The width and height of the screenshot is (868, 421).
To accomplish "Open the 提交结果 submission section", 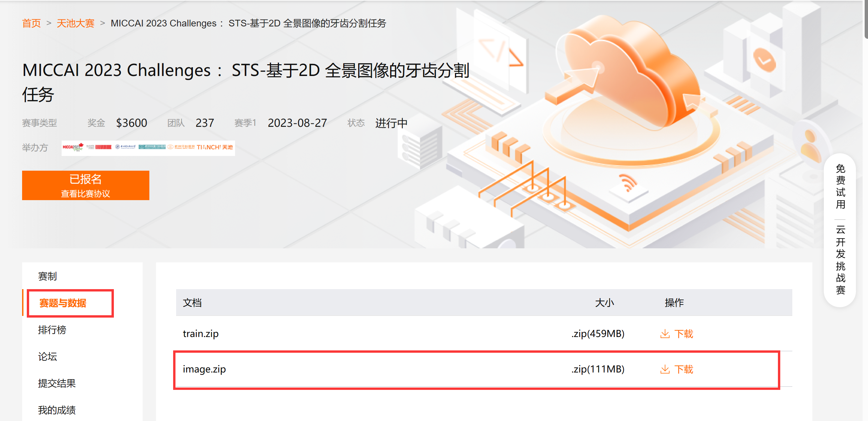I will tap(57, 384).
